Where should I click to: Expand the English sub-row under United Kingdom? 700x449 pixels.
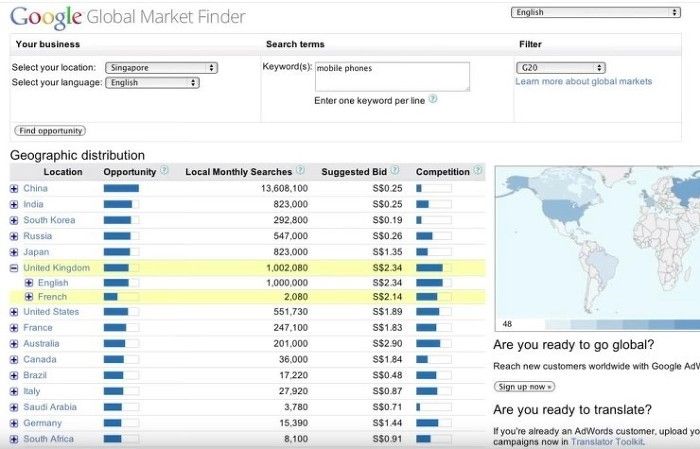29,283
